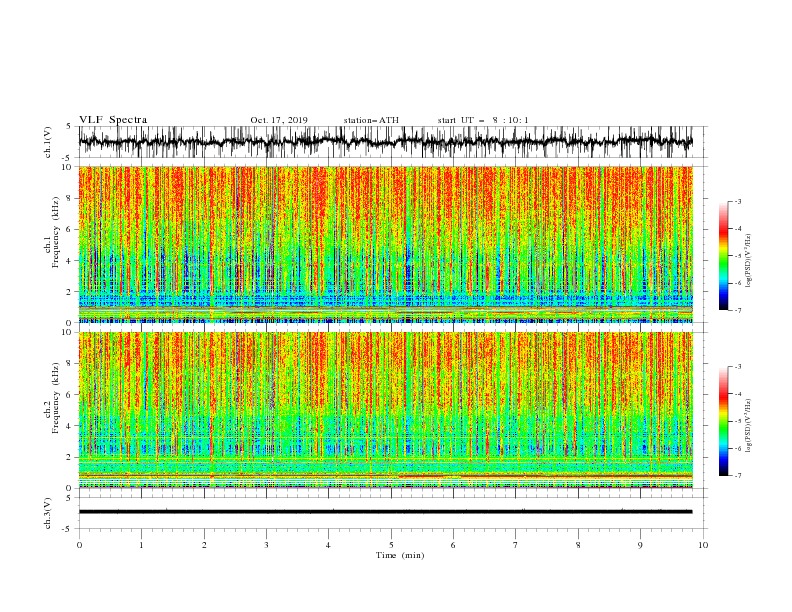792x612 pixels.
Task: Click time-axis tick label "7"
Action: (x=516, y=545)
